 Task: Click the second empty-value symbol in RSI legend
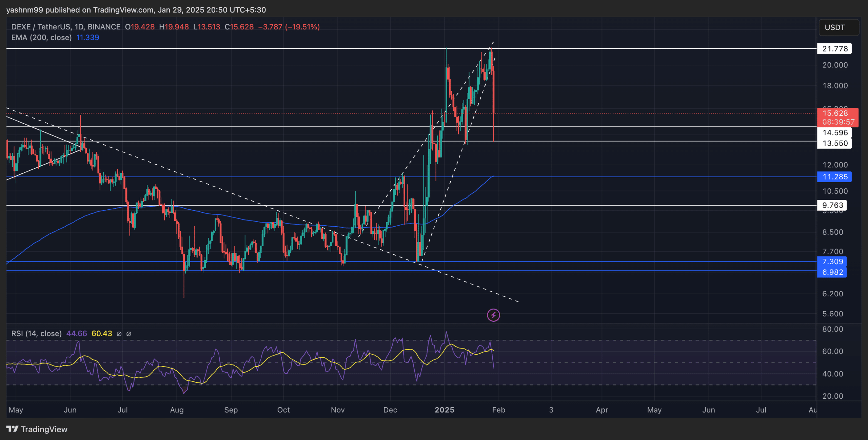[129, 334]
